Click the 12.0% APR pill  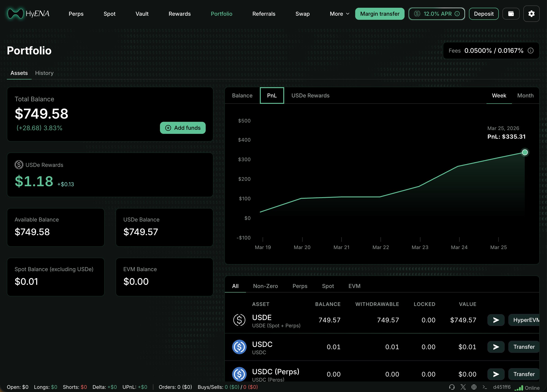[437, 14]
